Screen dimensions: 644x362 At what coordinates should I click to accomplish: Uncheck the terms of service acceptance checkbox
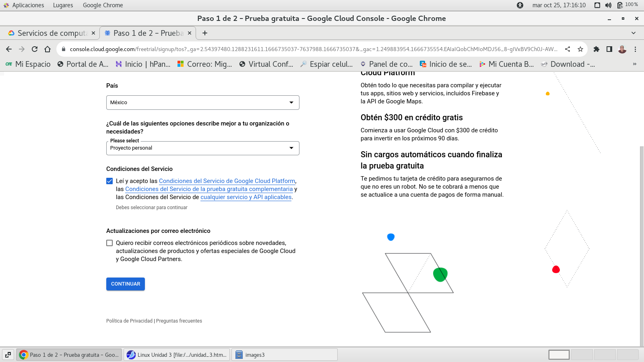click(109, 181)
